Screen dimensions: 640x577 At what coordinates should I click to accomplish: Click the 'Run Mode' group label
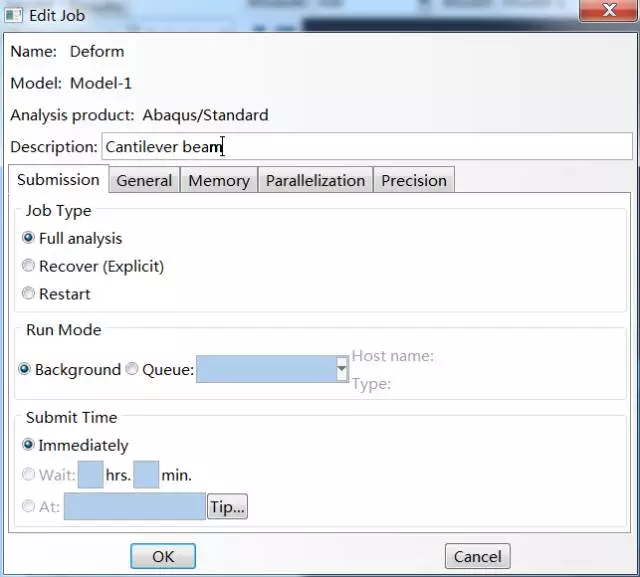pyautogui.click(x=64, y=330)
